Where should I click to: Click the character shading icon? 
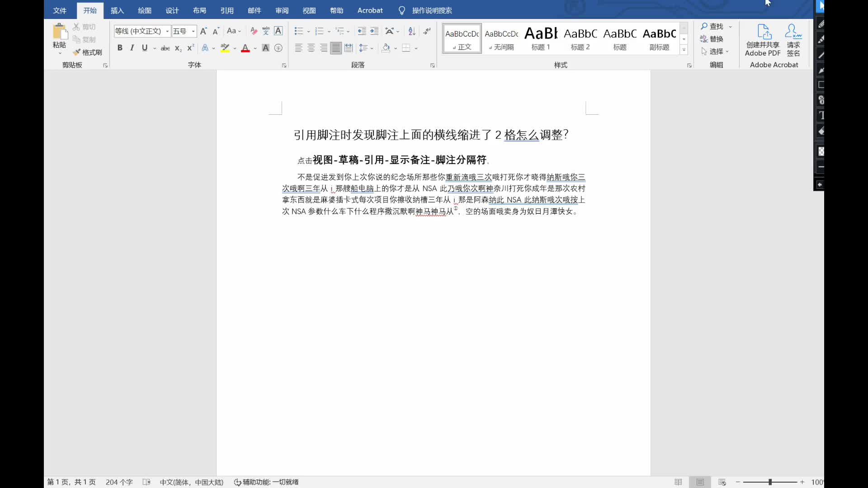point(266,48)
